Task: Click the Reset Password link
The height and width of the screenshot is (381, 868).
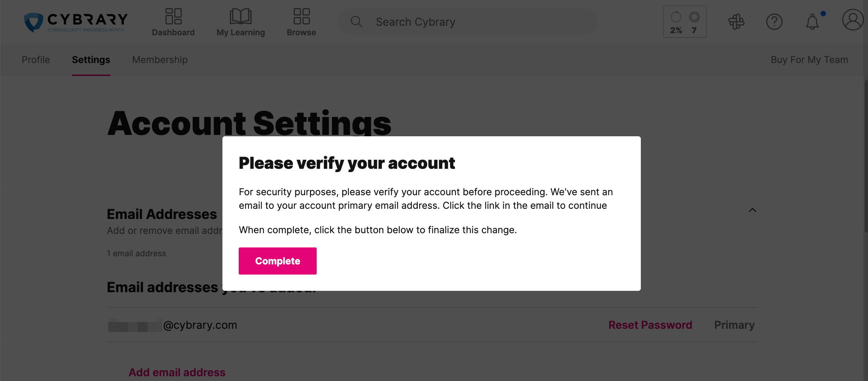Action: 650,325
